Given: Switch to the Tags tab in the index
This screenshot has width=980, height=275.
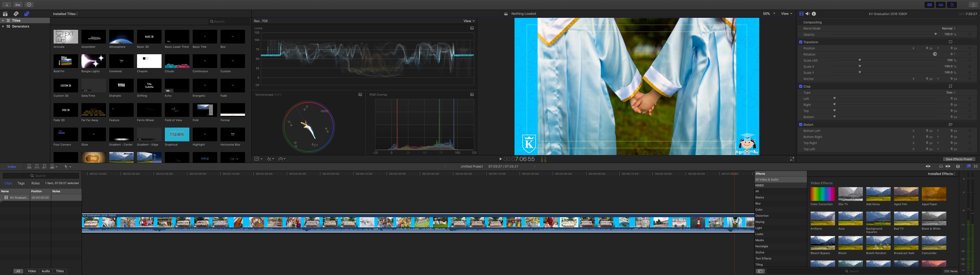Looking at the screenshot, I should 21,183.
